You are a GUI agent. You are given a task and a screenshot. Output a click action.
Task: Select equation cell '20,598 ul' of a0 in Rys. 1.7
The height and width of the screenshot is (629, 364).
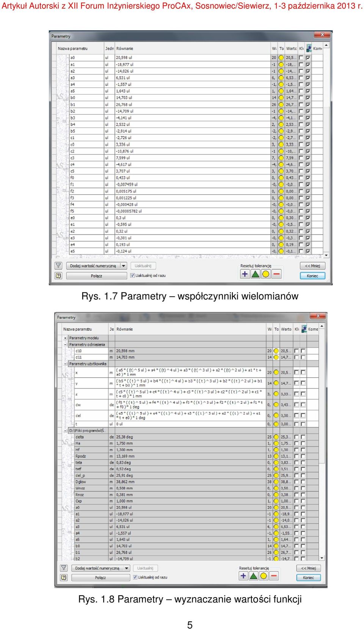pyautogui.click(x=193, y=58)
